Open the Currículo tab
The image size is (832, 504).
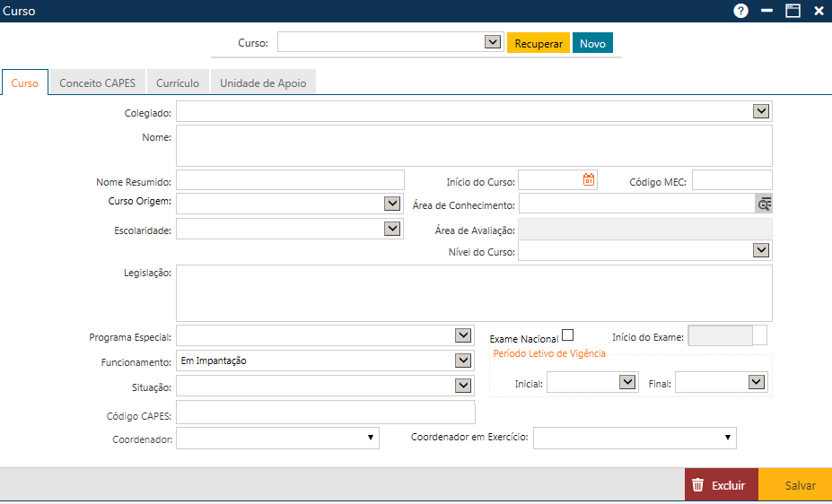178,83
